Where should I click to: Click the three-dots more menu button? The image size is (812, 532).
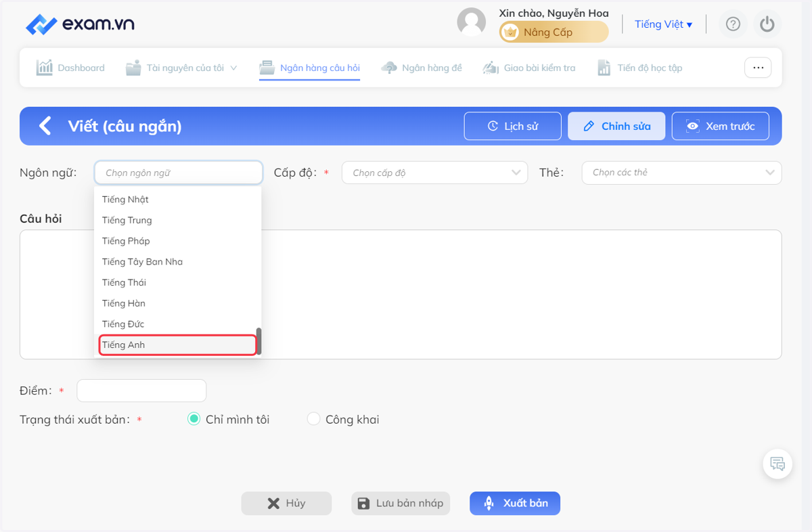pos(758,68)
